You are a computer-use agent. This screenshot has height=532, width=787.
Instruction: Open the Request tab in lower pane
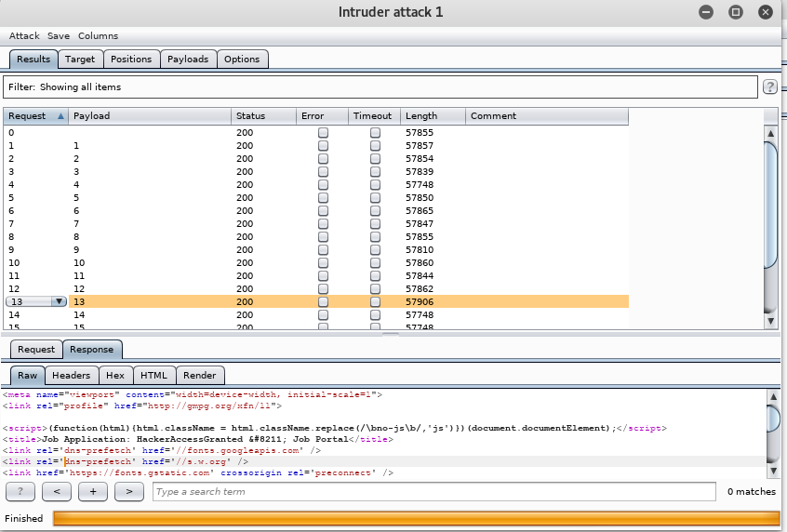tap(36, 350)
